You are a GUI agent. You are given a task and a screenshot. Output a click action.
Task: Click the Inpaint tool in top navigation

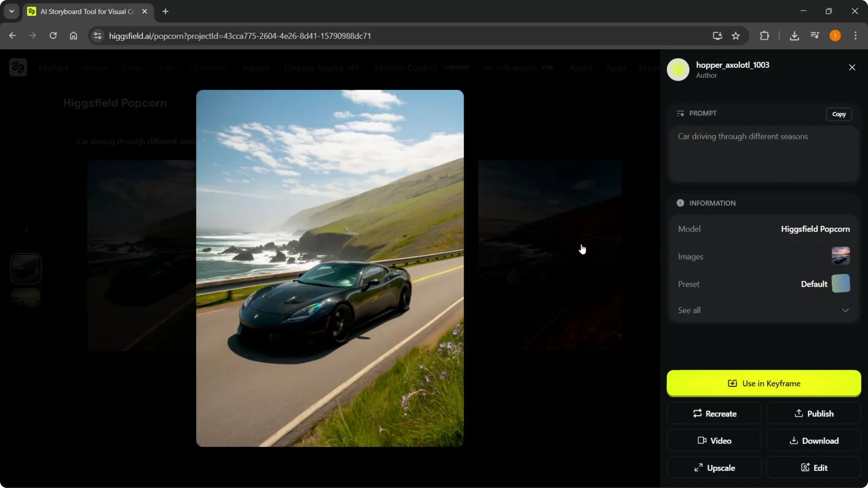[x=255, y=68]
